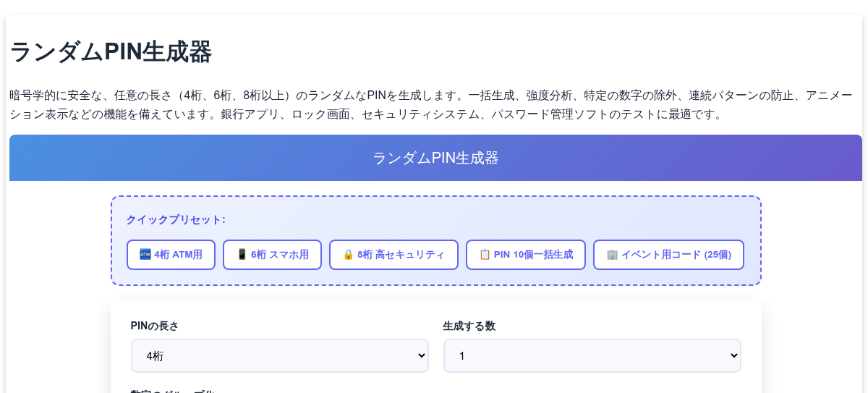
Task: Click the clipboard icon on bulk-generate preset
Action: pos(485,255)
